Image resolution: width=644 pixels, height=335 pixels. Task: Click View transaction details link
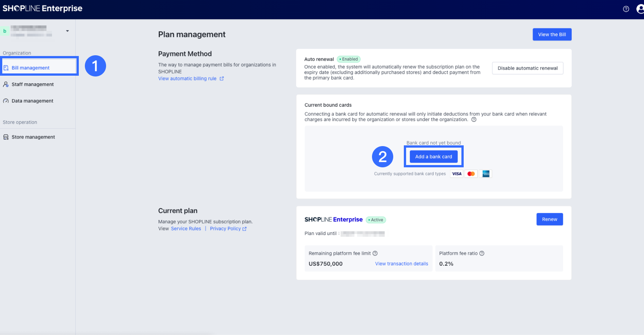(x=402, y=264)
